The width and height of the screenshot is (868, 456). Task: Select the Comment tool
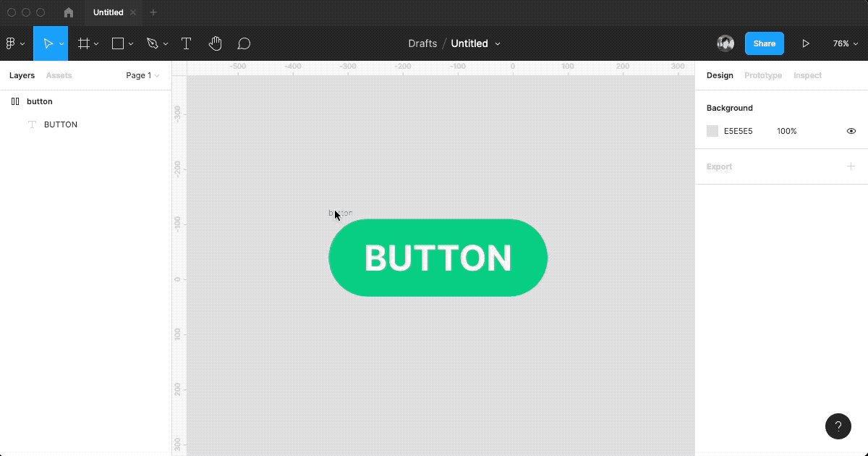244,43
